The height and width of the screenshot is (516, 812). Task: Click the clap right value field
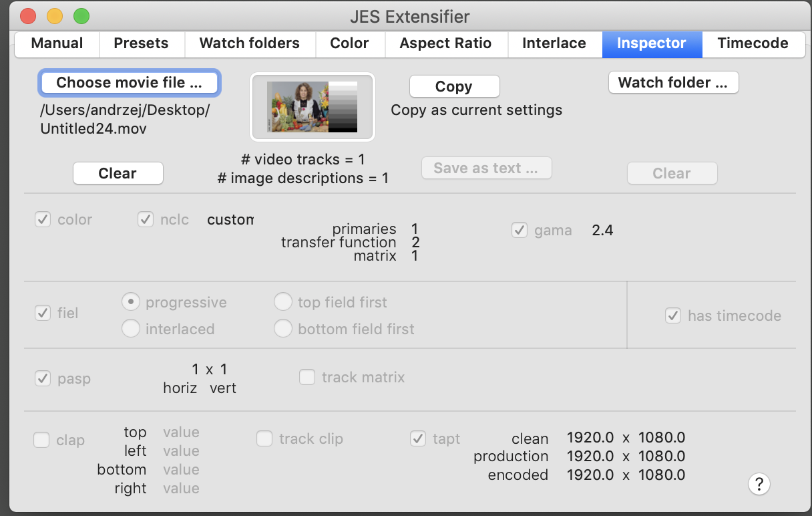tap(181, 489)
